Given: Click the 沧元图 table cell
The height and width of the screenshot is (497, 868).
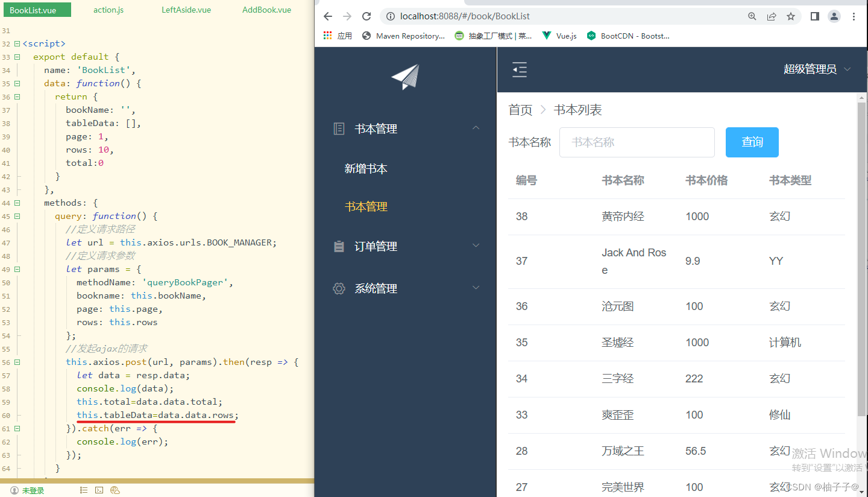Looking at the screenshot, I should 618,306.
